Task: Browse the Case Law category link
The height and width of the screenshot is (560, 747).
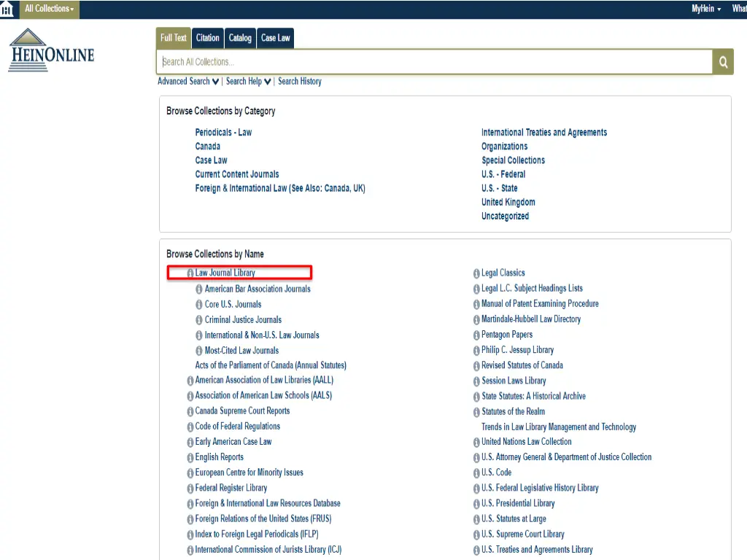Action: point(211,160)
